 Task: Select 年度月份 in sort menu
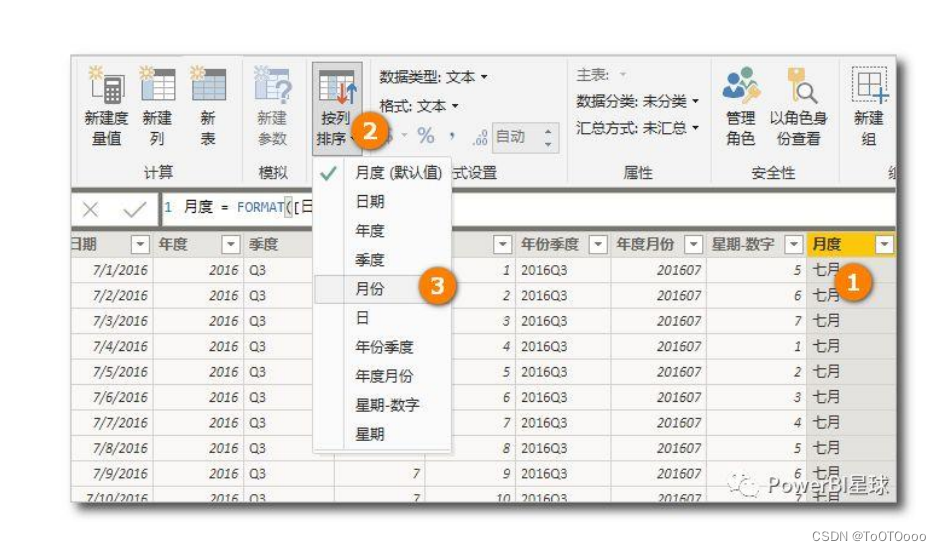click(x=382, y=376)
